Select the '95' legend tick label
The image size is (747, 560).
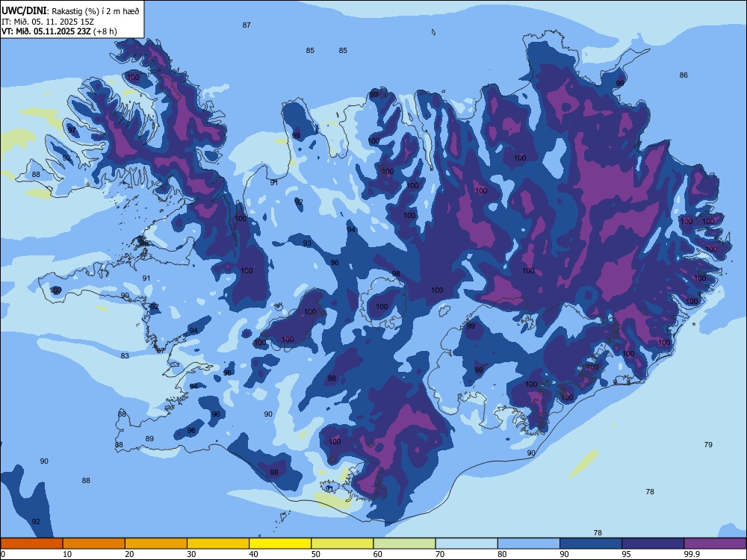(626, 554)
